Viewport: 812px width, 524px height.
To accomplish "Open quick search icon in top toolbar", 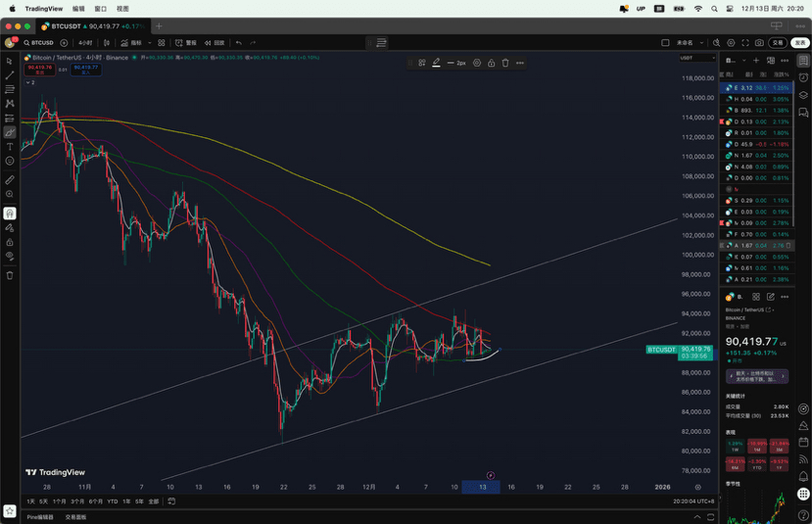I will 716,42.
